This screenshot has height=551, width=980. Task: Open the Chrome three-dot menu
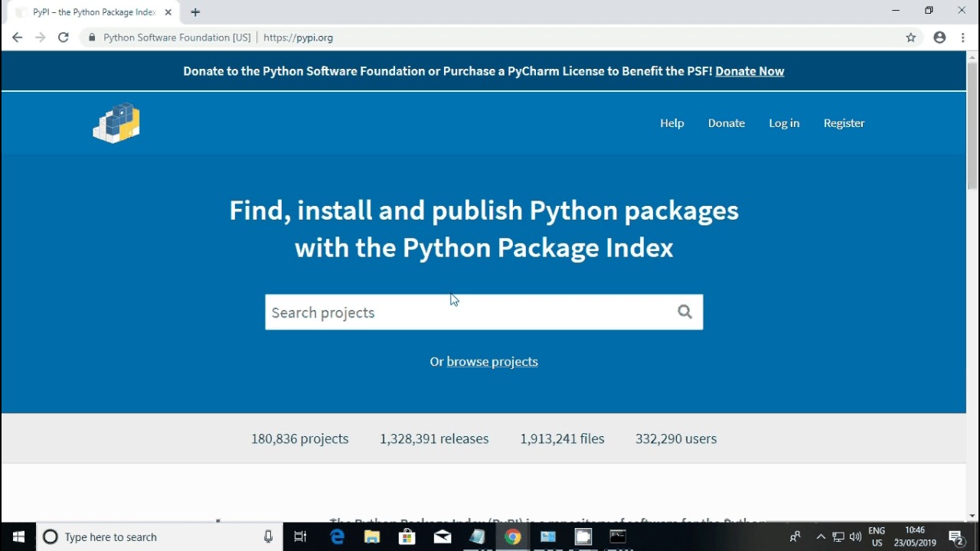(x=963, y=37)
